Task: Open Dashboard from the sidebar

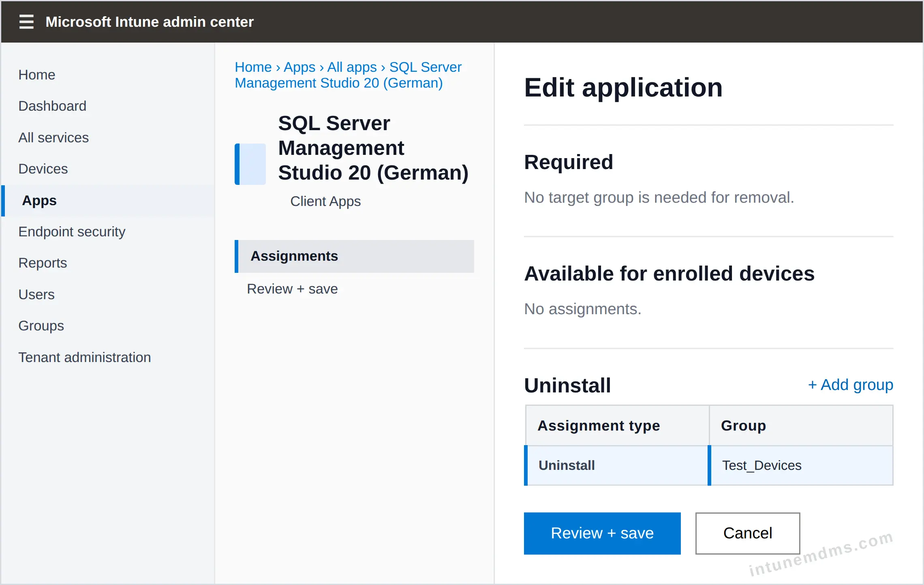Action: click(52, 106)
